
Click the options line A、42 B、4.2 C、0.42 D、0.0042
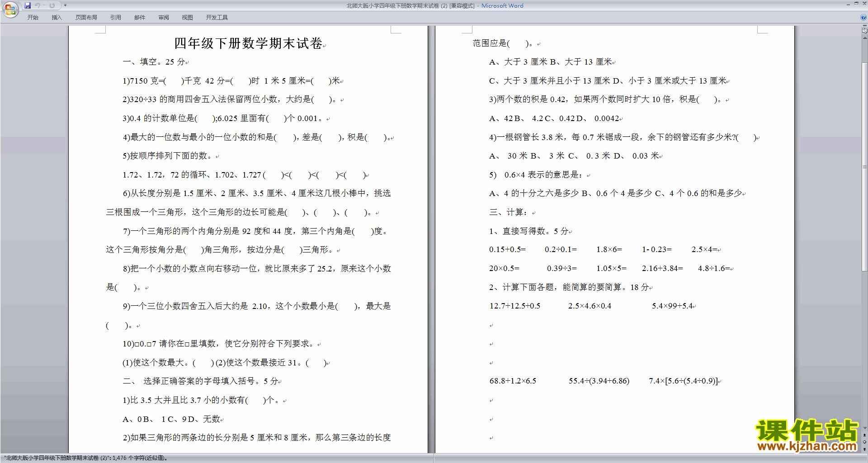(x=554, y=118)
